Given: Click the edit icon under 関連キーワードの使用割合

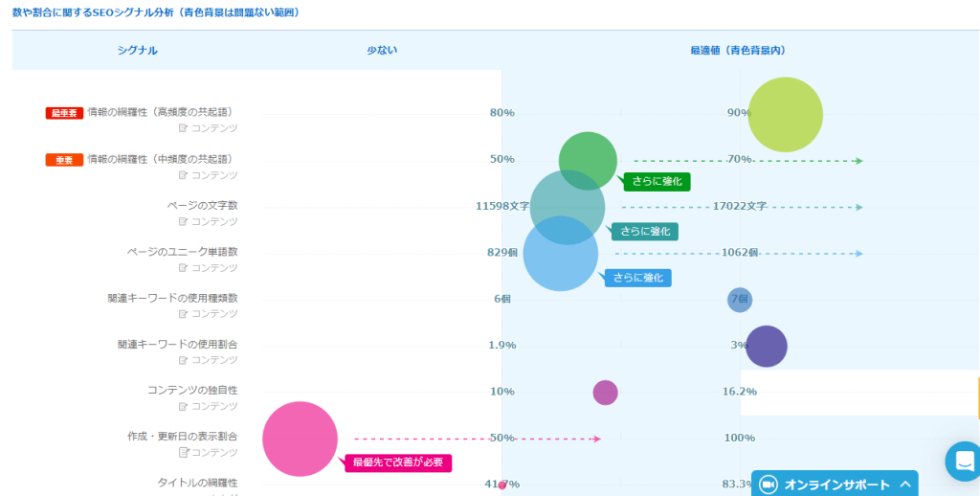Looking at the screenshot, I should pyautogui.click(x=183, y=360).
